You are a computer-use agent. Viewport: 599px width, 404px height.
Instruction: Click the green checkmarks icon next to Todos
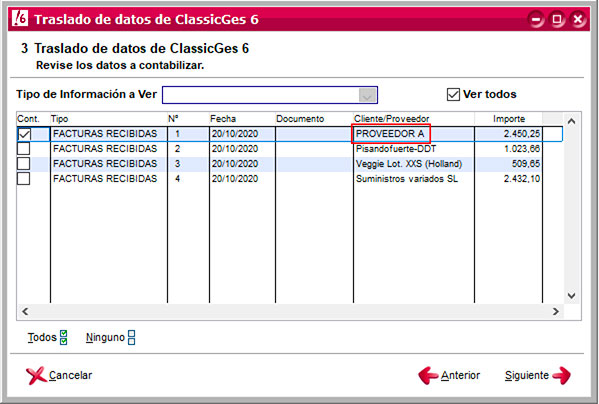pos(64,337)
